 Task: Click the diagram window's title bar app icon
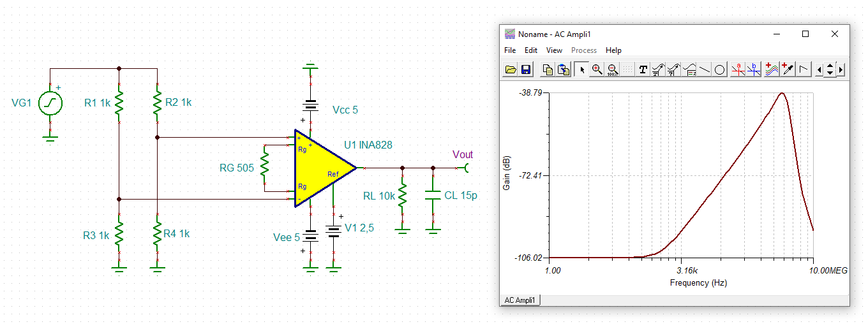point(509,34)
